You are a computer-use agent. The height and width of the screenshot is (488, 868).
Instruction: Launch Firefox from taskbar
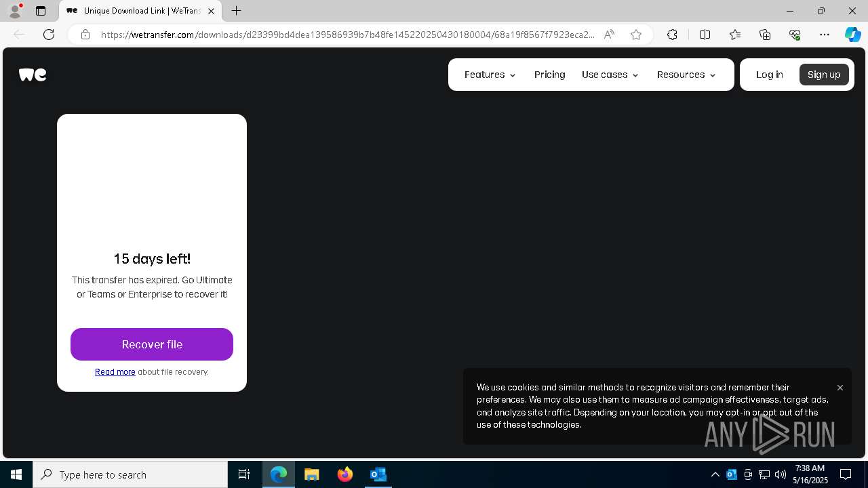[345, 474]
